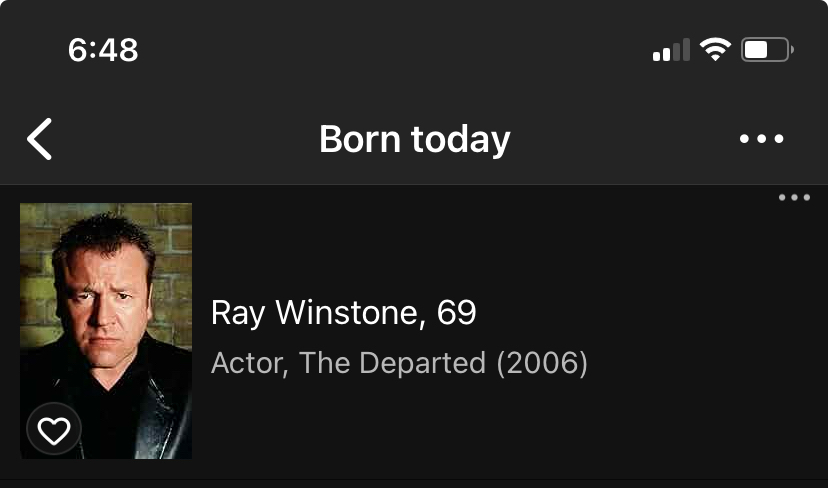Tap the back arrow in the header
The height and width of the screenshot is (488, 828).
pos(39,139)
